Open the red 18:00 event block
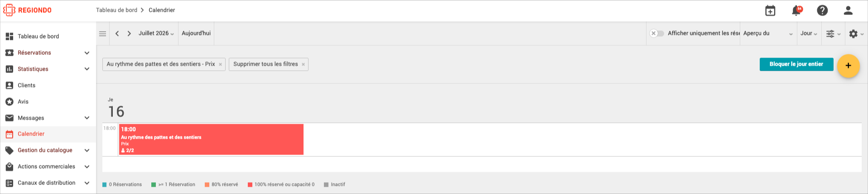 [211, 140]
